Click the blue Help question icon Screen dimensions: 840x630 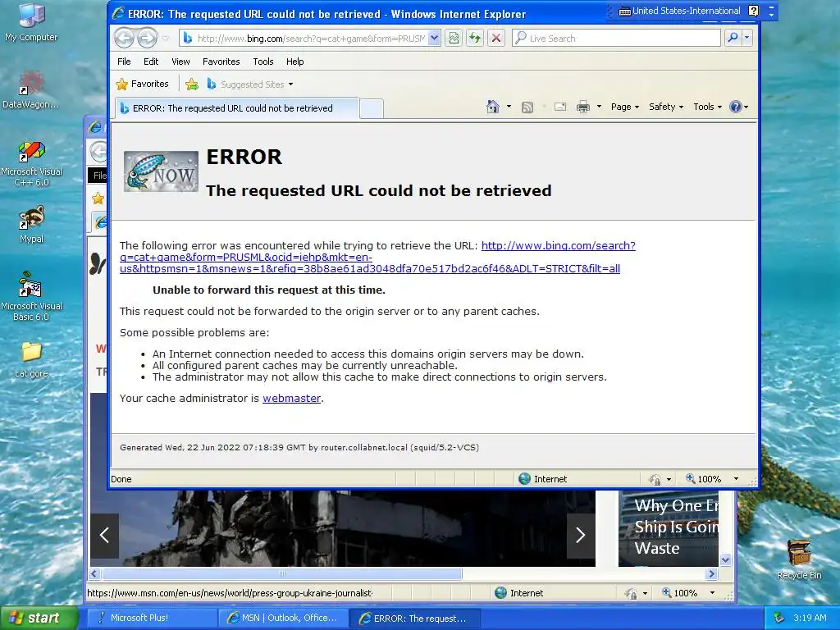tap(736, 107)
